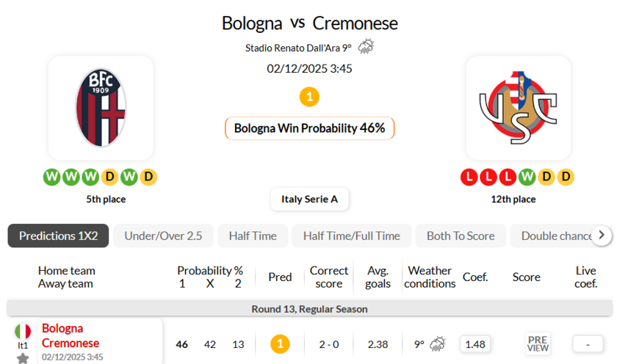Click Bologna's last green W form badge
The height and width of the screenshot is (364, 617).
[129, 177]
